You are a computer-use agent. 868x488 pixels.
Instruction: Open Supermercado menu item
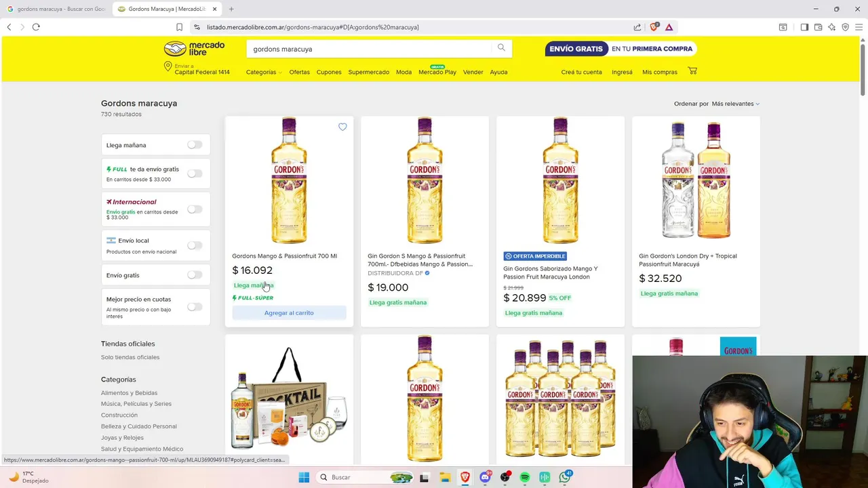pos(369,72)
